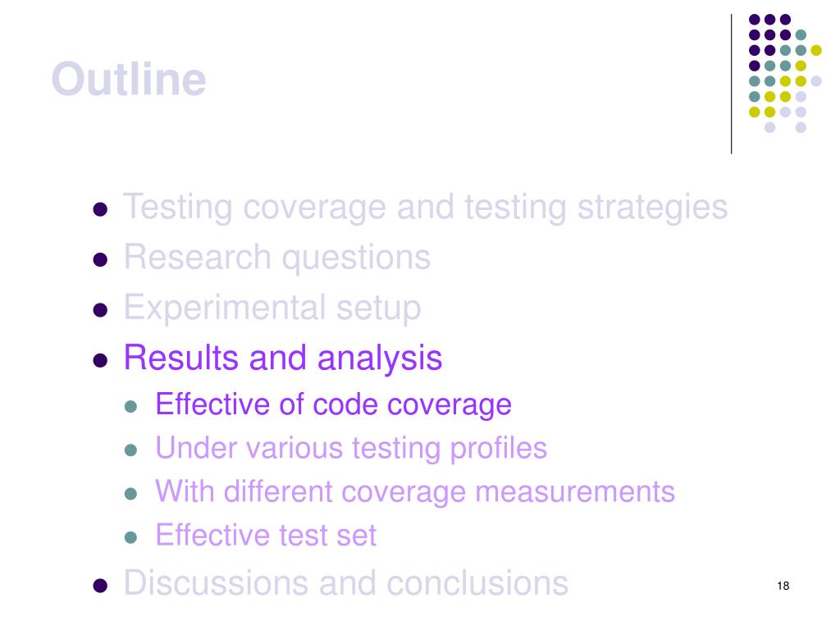Select the 'Results and analysis' heading
Screen dimensions: 840x630
pos(283,358)
